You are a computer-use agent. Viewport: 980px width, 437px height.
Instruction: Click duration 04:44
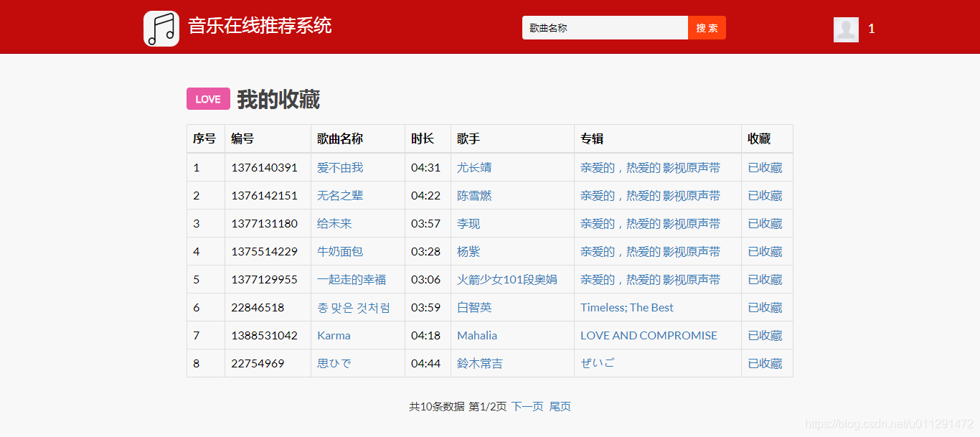[425, 364]
